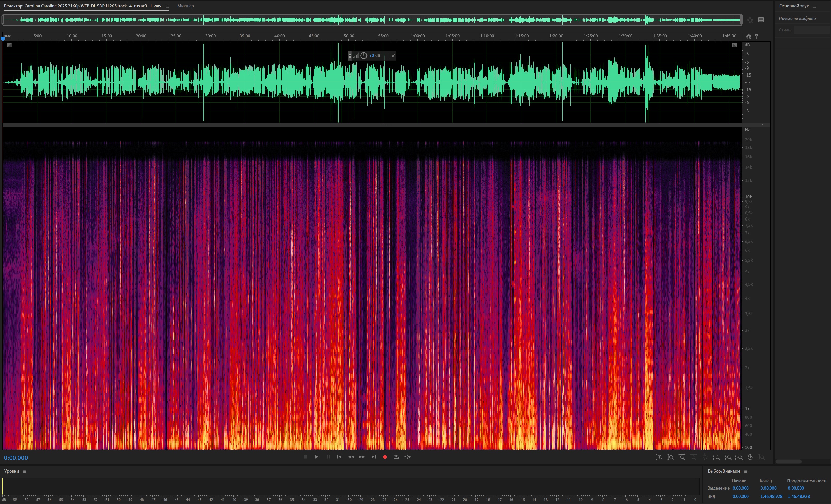Click Уровни panel title
Viewport: 831px width, 504px height.
click(11, 471)
